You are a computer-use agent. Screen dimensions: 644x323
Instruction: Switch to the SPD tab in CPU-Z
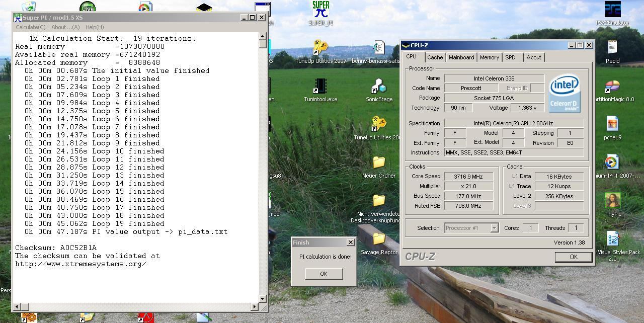[x=511, y=57]
